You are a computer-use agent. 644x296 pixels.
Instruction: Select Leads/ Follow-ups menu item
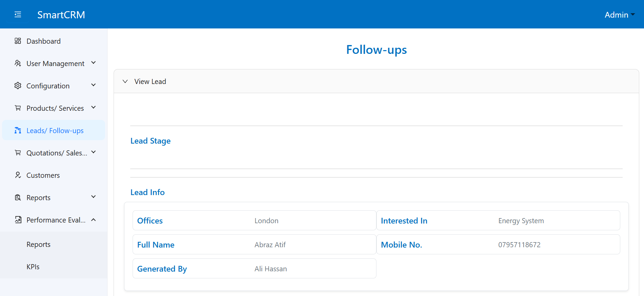pyautogui.click(x=54, y=130)
